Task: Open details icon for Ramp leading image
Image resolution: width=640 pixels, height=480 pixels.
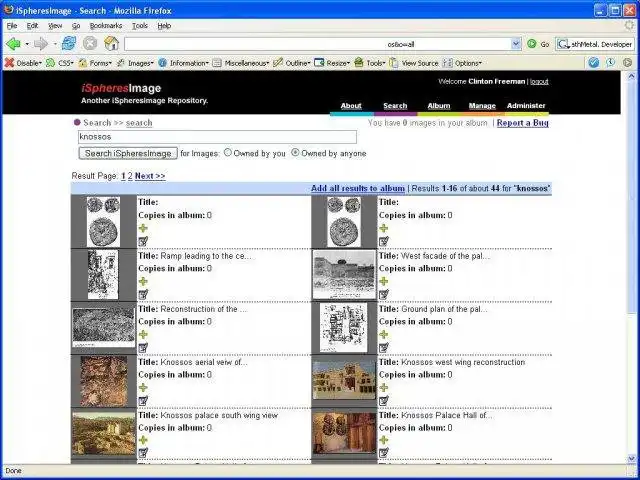Action: coord(143,294)
